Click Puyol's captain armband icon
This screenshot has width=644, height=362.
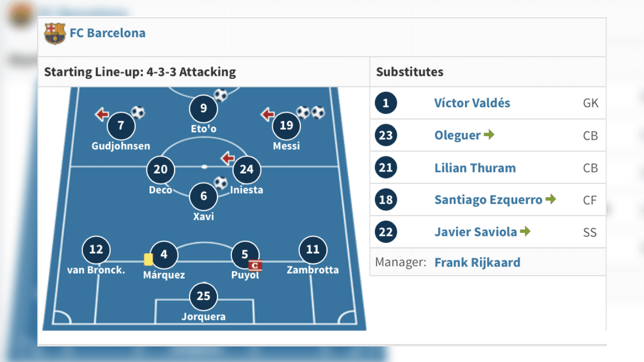point(256,265)
